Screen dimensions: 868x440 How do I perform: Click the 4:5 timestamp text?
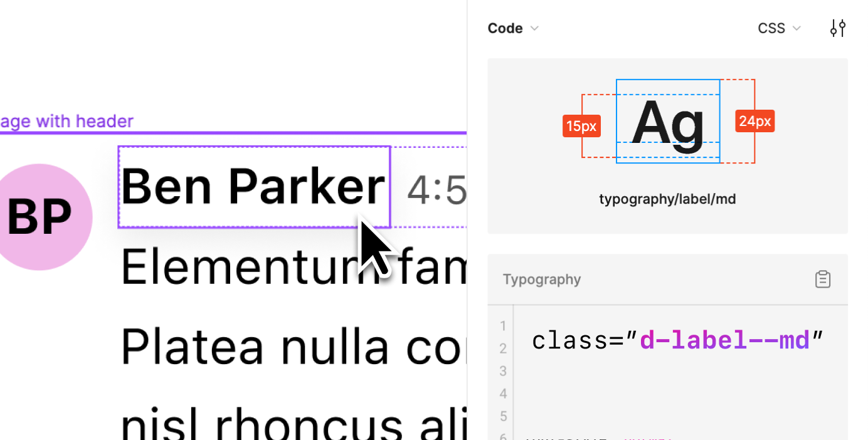(x=437, y=191)
